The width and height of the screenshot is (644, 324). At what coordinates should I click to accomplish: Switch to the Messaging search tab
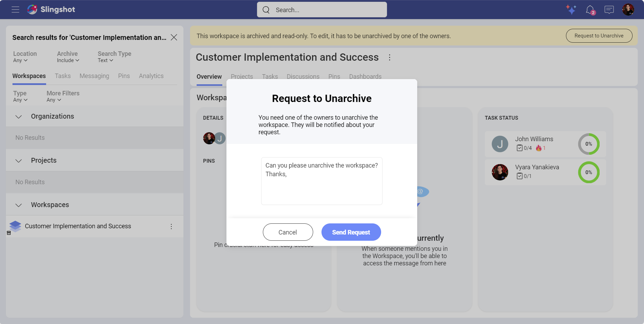click(94, 76)
